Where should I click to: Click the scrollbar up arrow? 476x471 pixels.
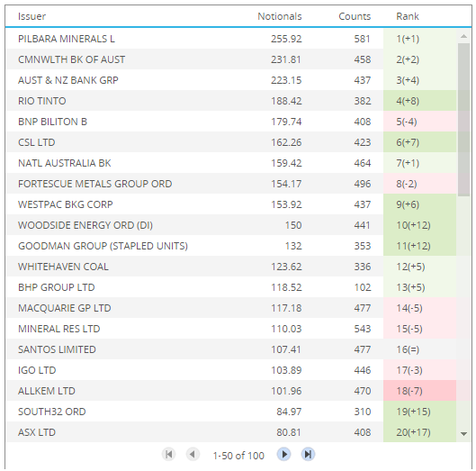coord(463,36)
